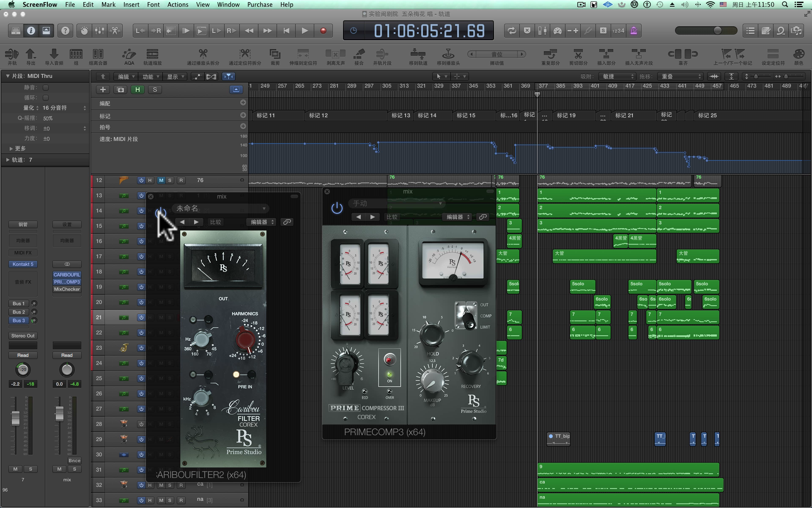Start playback with Play button
This screenshot has width=812, height=508.
click(x=304, y=30)
